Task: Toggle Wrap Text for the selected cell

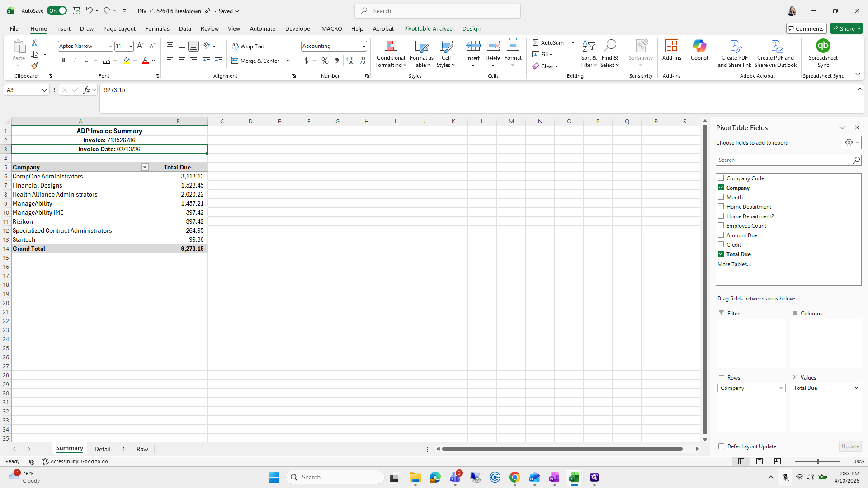Action: pos(248,46)
